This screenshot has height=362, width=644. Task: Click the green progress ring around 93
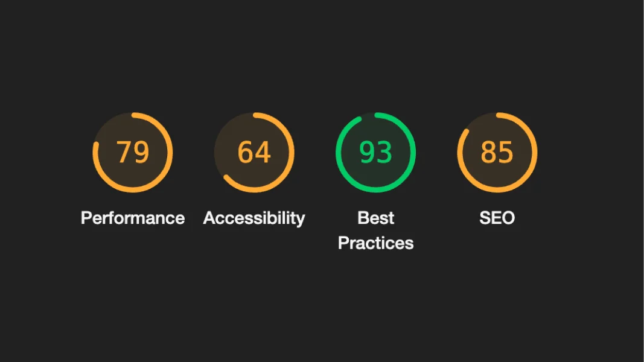click(x=413, y=153)
